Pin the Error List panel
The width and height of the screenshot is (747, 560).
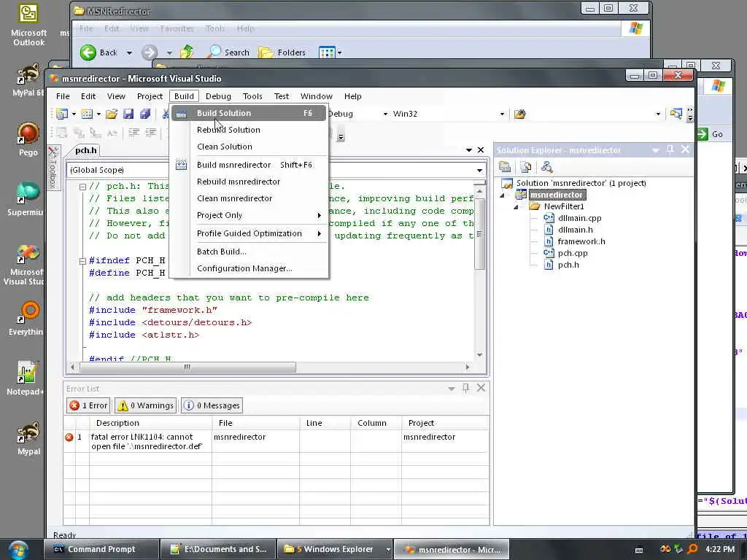[465, 388]
